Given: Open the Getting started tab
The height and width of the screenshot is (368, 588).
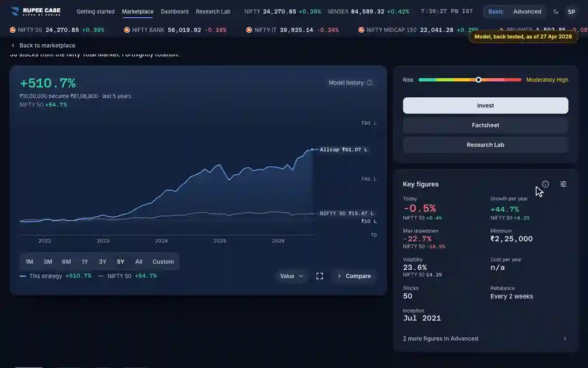Looking at the screenshot, I should click(x=96, y=11).
